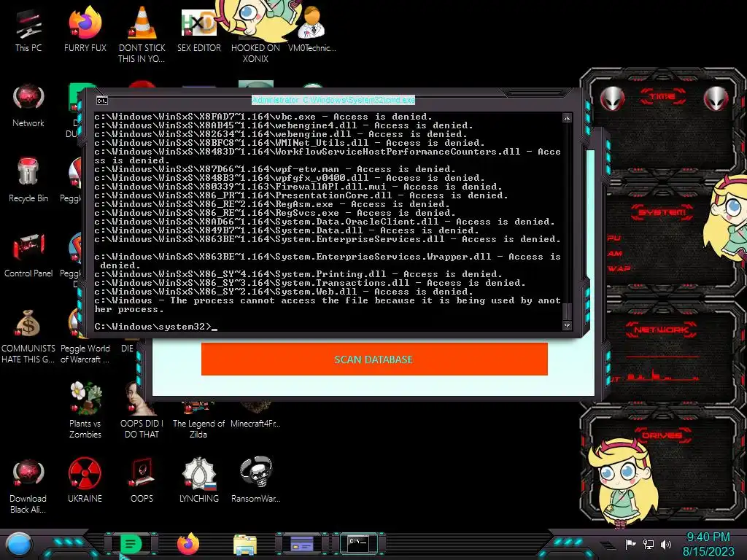Click the TIME gadget header
Screen dimensions: 747x560
tap(662, 97)
